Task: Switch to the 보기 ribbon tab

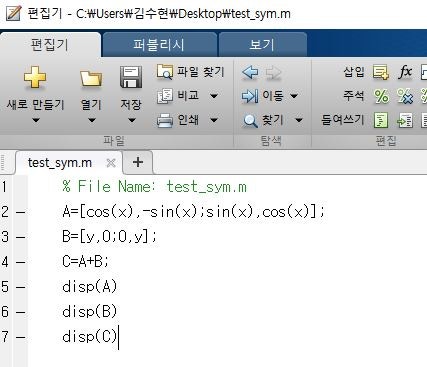Action: [x=262, y=44]
